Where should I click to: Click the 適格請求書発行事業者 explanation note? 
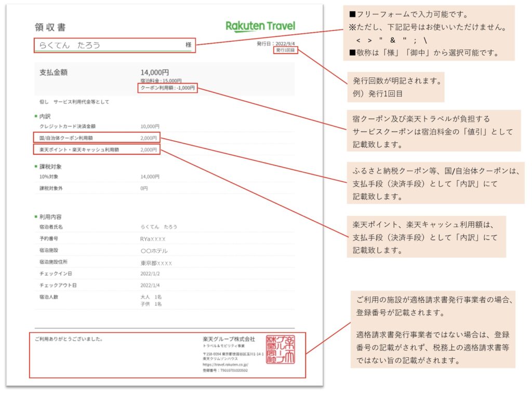point(433,330)
